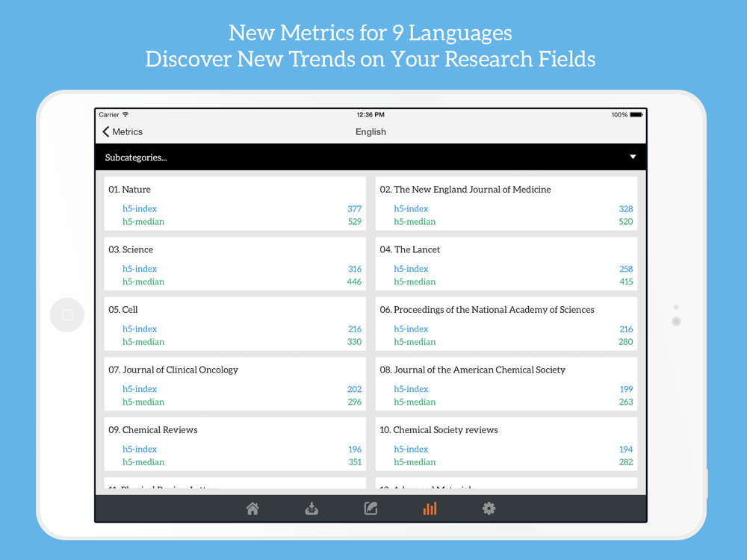Open the Settings gear icon
The width and height of the screenshot is (747, 560).
(489, 508)
